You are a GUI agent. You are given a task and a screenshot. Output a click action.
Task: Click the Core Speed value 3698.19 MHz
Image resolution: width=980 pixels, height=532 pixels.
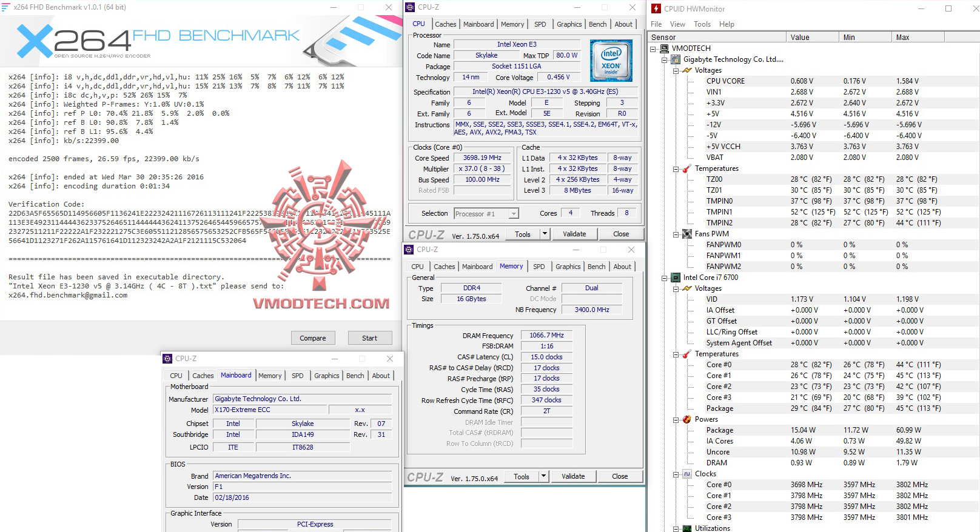(x=483, y=158)
